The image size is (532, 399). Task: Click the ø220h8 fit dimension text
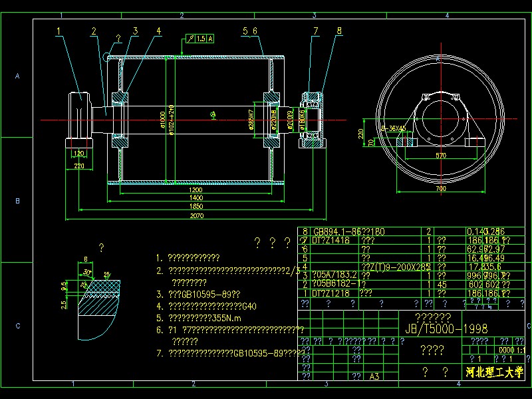[x=274, y=120]
